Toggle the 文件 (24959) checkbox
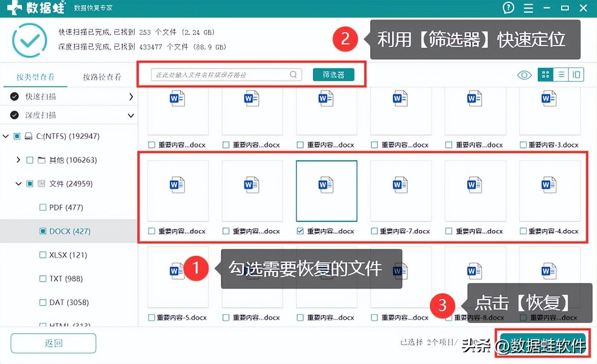The width and height of the screenshot is (597, 364). pyautogui.click(x=30, y=184)
